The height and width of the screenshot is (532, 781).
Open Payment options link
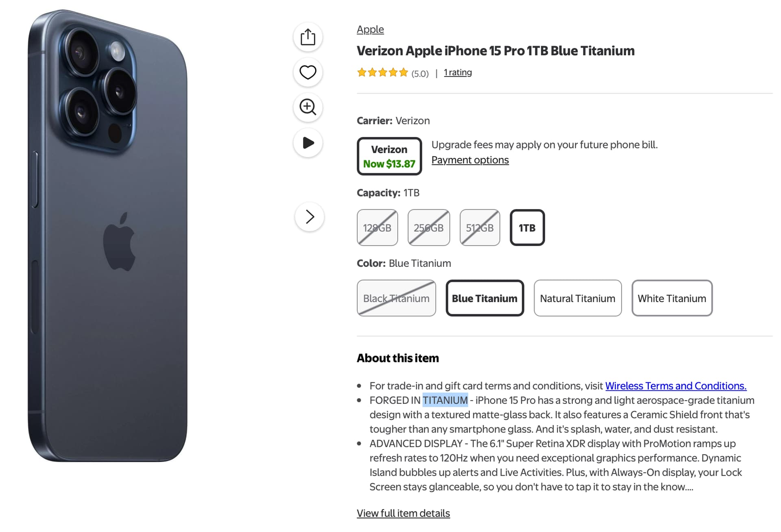[470, 160]
